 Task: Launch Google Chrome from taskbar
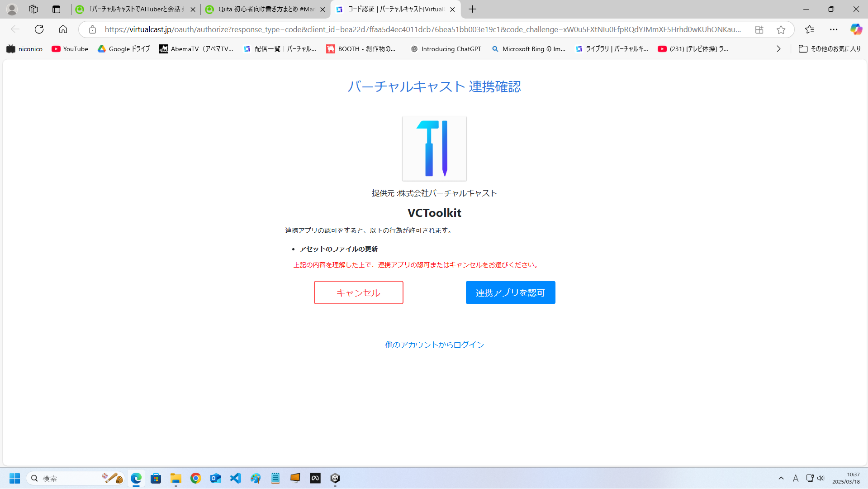tap(196, 478)
